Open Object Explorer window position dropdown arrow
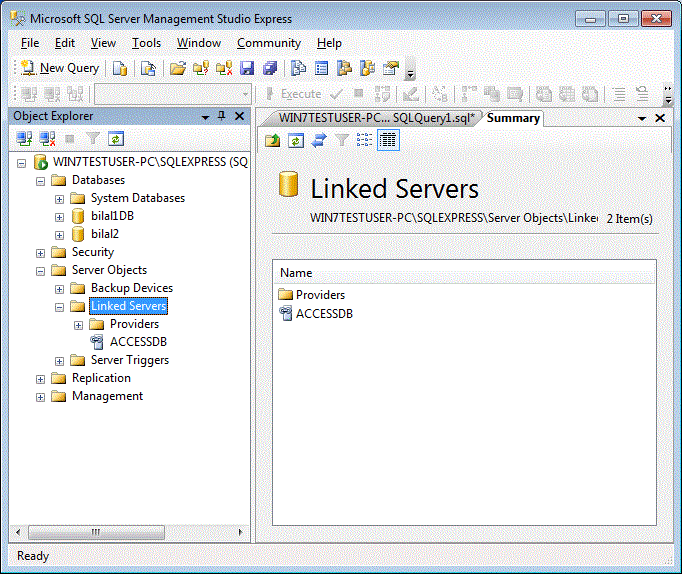 (x=205, y=117)
